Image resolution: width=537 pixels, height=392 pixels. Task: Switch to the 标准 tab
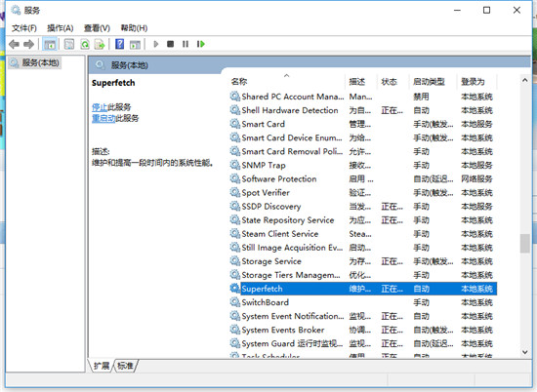[x=125, y=366]
